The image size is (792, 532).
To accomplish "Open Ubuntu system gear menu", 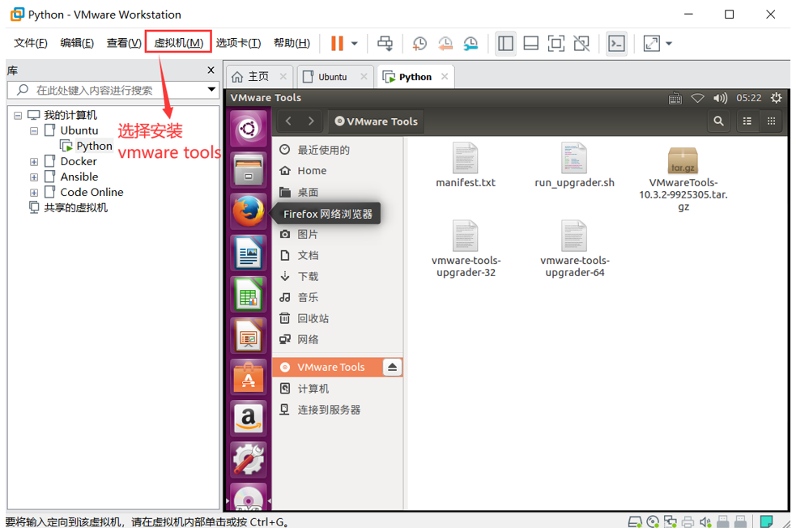I will click(x=776, y=97).
